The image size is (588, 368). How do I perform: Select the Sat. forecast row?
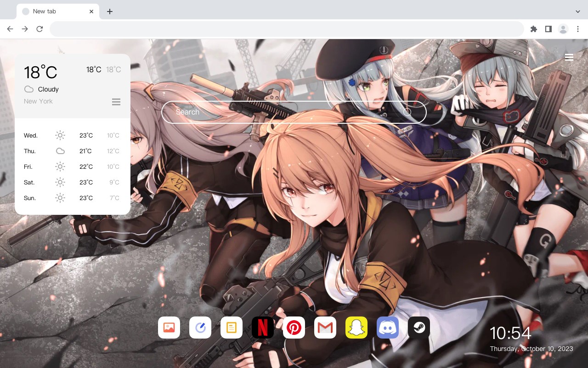pyautogui.click(x=73, y=182)
